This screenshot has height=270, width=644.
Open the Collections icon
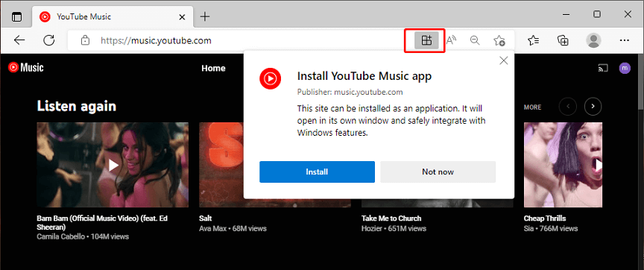tap(563, 40)
